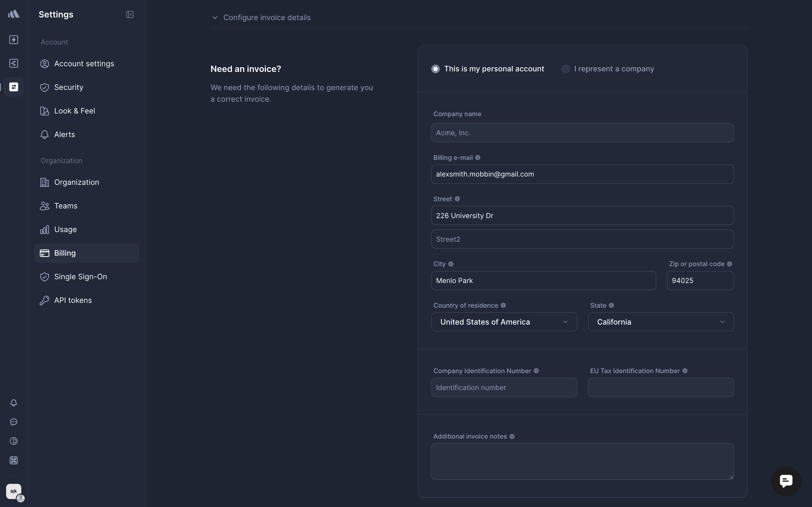Select 'I represent a company' radio option
812x507 pixels.
click(566, 69)
